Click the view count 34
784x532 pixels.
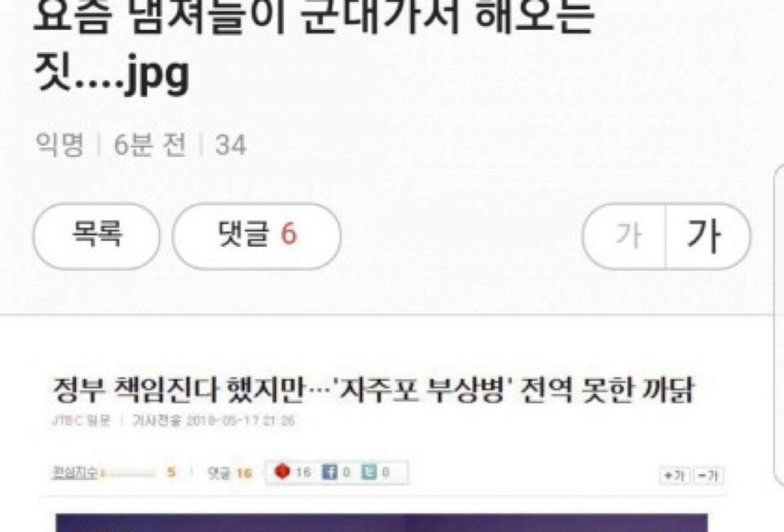[x=231, y=145]
